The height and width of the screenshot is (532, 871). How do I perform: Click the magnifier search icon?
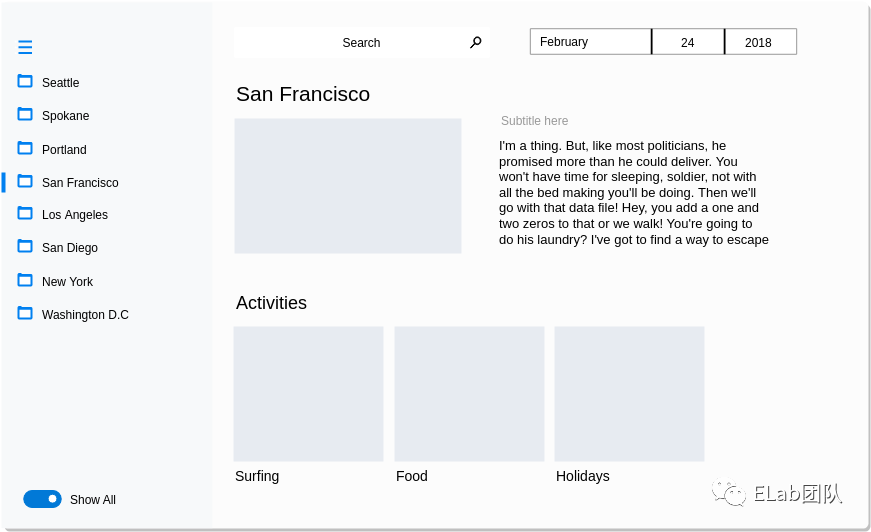pyautogui.click(x=475, y=42)
